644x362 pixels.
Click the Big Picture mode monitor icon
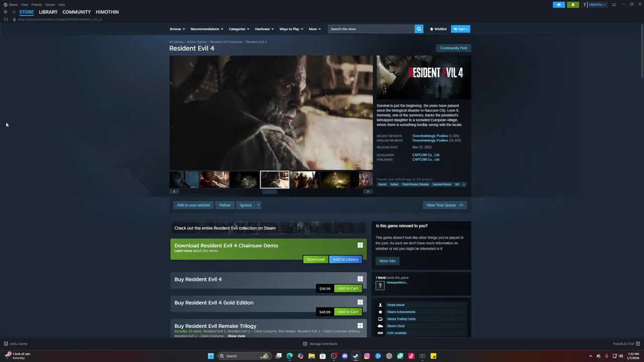[x=614, y=5]
